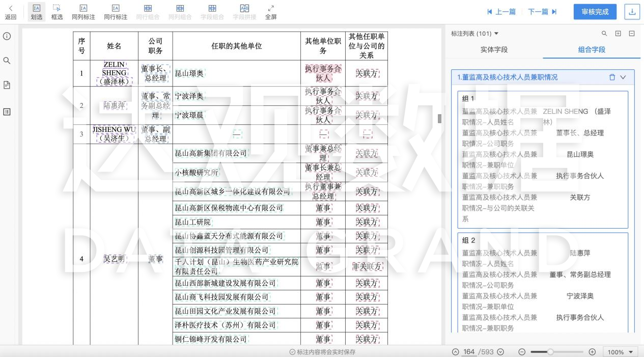Click the 字段组合 toolbar icon
Viewport: 644px width, 357px height.
tap(212, 12)
